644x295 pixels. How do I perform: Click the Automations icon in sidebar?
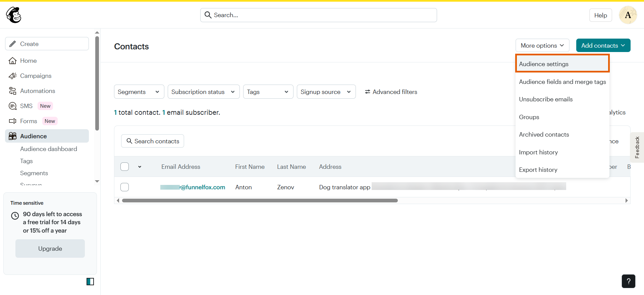tap(13, 91)
